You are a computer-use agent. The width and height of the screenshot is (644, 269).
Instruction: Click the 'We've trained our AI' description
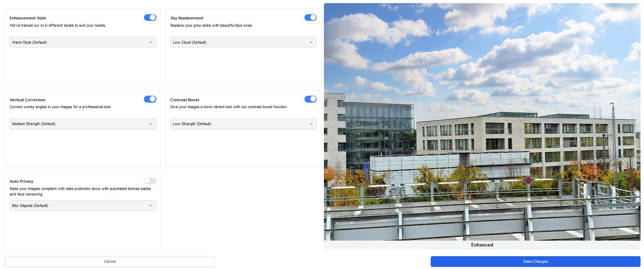coord(58,25)
